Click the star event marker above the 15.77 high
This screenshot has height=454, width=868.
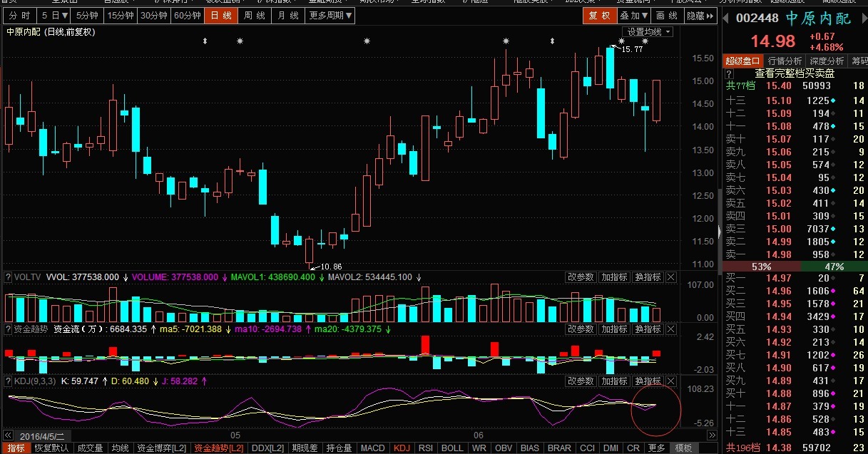[x=621, y=41]
